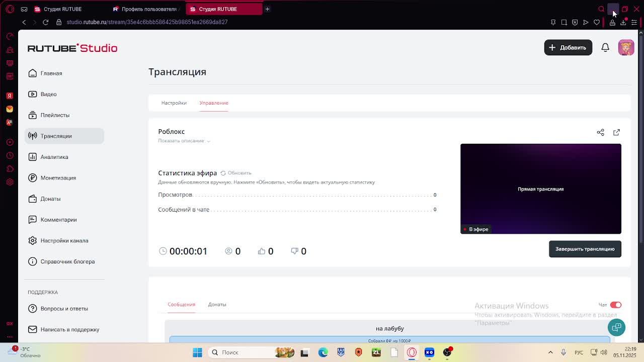Click the на лабубу donation goal bar

(x=389, y=340)
